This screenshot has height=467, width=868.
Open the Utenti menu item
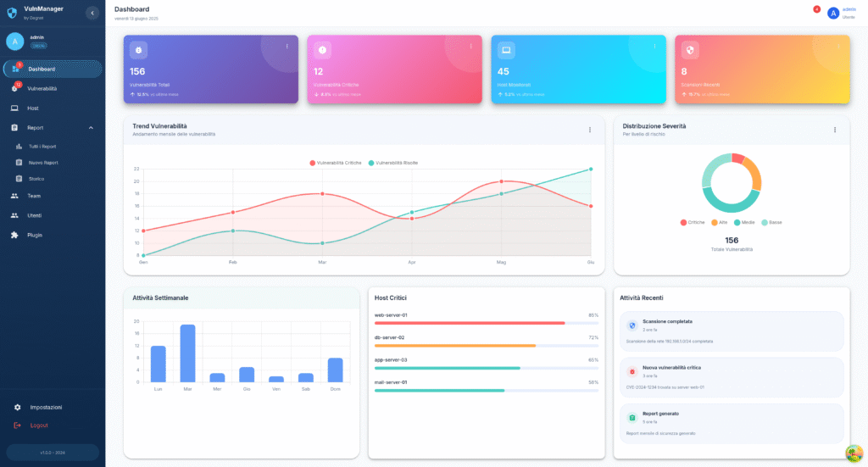coord(53,215)
